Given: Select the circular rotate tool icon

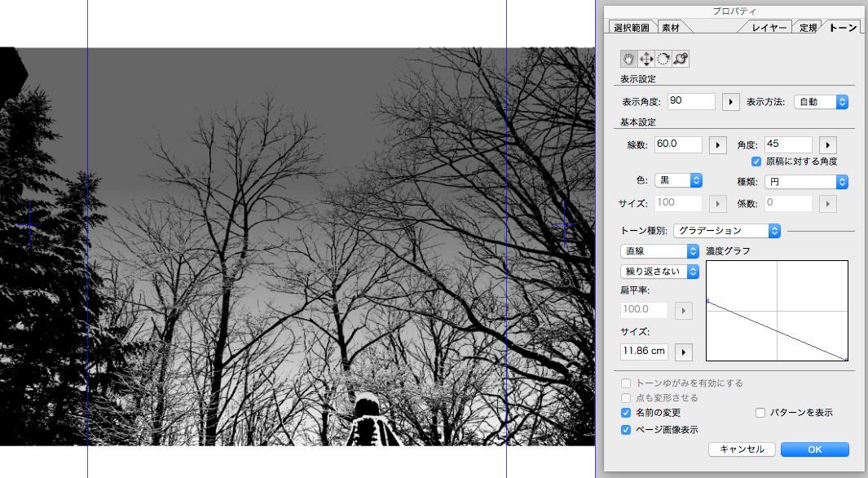Looking at the screenshot, I should [x=663, y=59].
